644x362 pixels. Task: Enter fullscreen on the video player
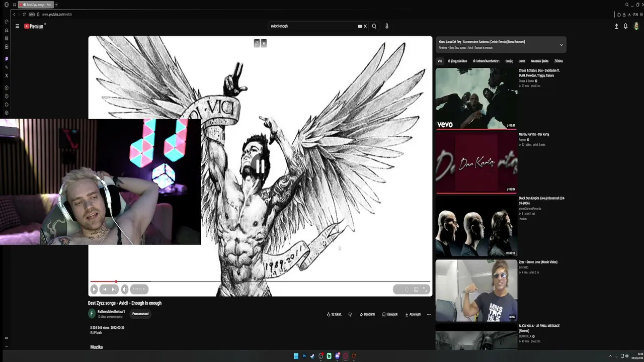(x=425, y=289)
